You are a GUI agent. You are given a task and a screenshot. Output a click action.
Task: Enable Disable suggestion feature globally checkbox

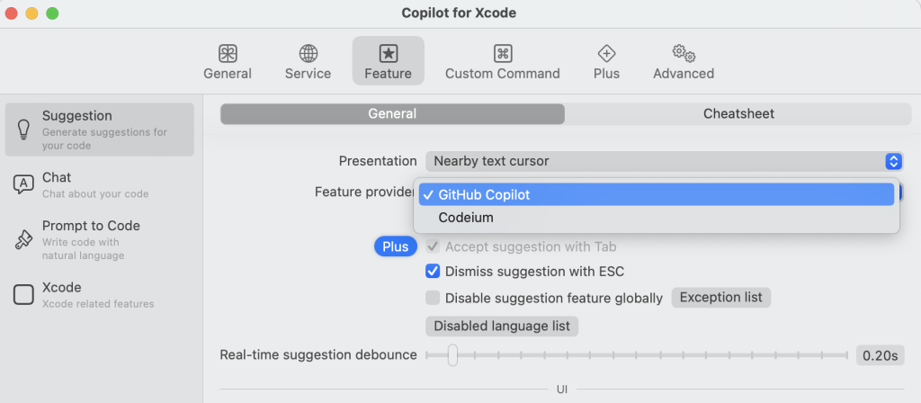[x=433, y=297]
